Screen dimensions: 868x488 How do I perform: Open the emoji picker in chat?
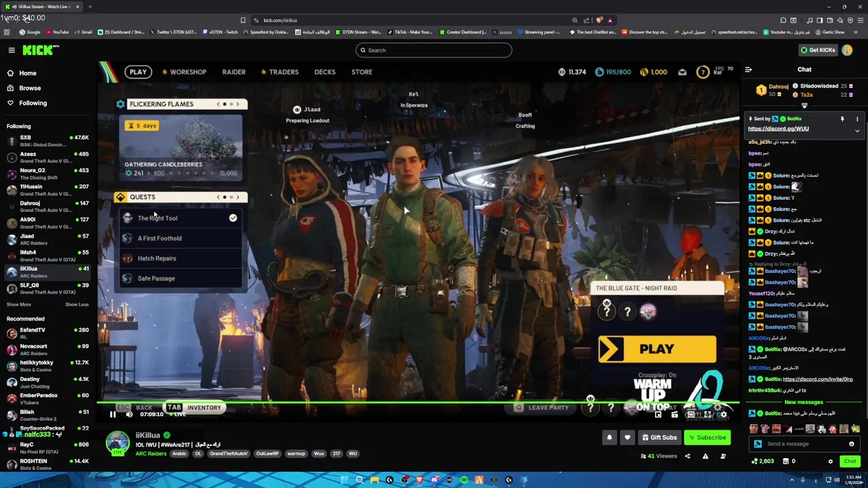point(851,444)
